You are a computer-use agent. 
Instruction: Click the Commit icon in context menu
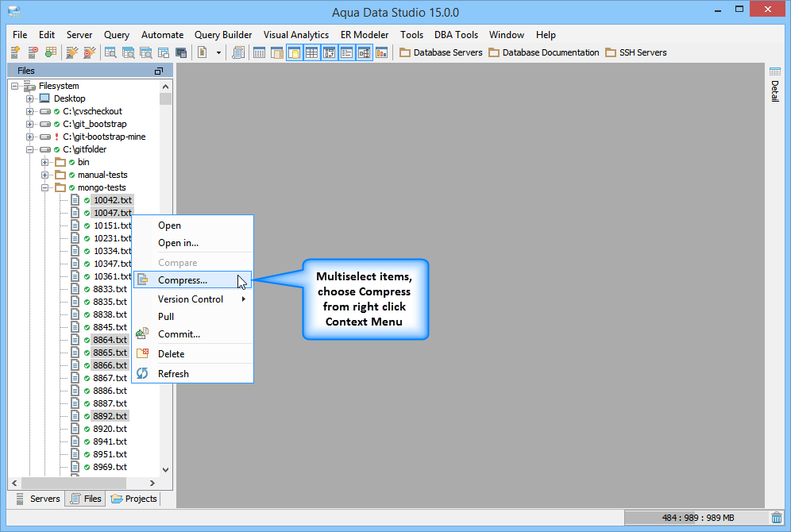pyautogui.click(x=142, y=333)
